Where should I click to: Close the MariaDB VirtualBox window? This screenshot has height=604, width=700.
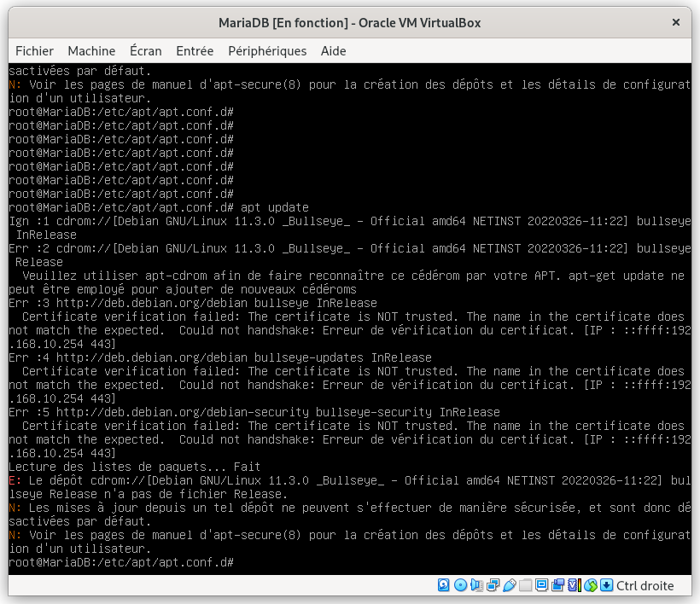pyautogui.click(x=676, y=22)
